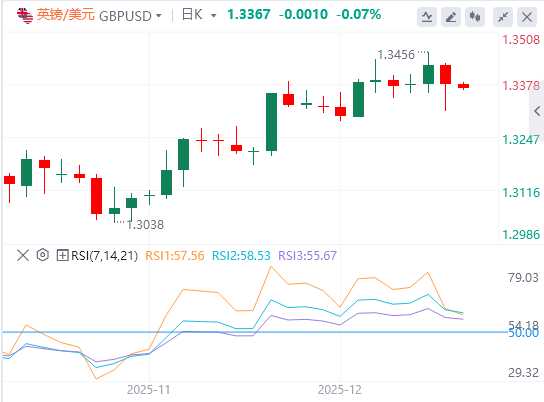Expand RSI panel with plus icon
Viewport: 544px width, 402px height.
pos(62,256)
